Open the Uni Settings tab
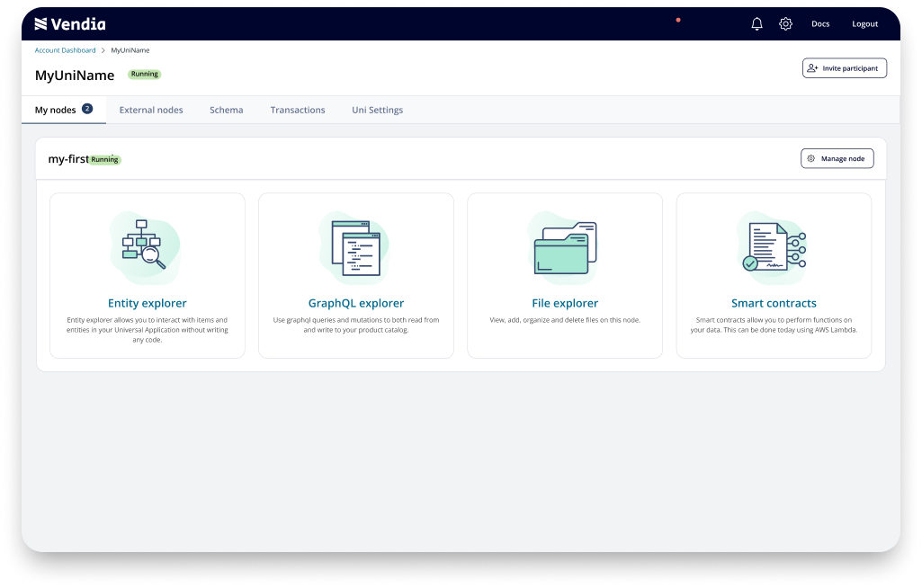This screenshot has width=922, height=588. (378, 110)
